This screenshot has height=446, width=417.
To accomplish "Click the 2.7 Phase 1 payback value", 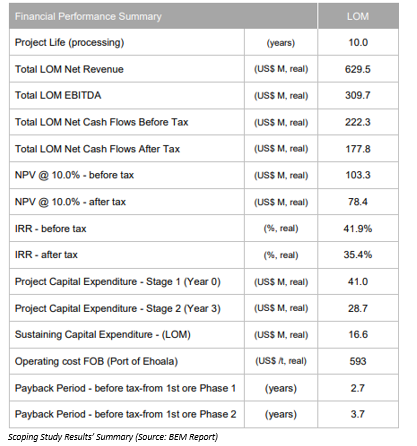I will [x=358, y=388].
